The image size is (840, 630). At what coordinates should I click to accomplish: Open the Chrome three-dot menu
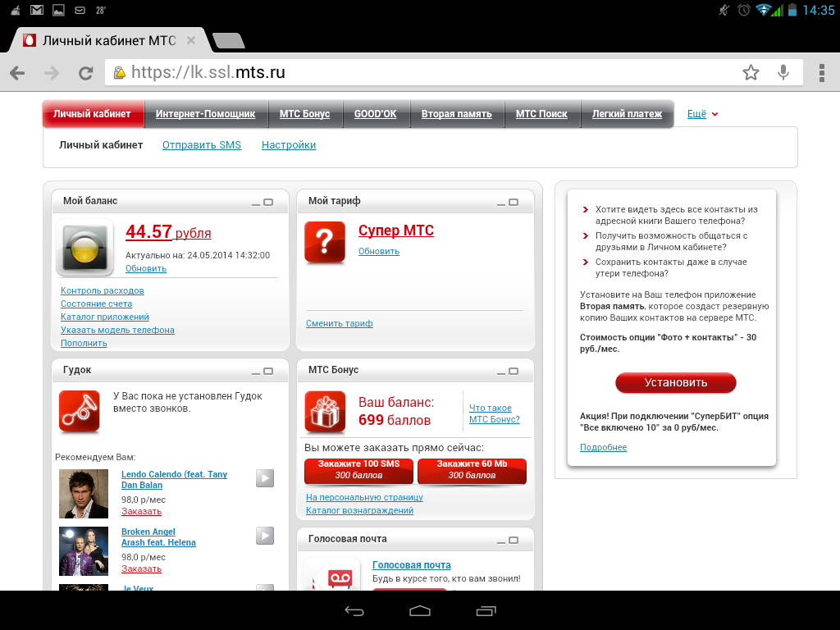tap(821, 73)
